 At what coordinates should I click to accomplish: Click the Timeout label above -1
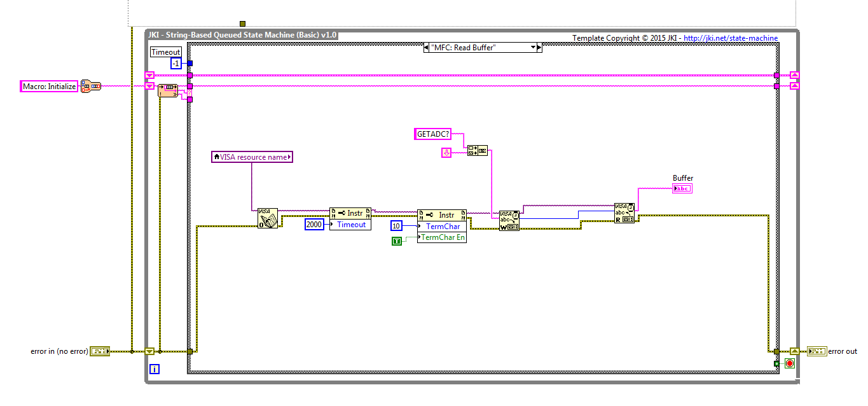coord(165,52)
